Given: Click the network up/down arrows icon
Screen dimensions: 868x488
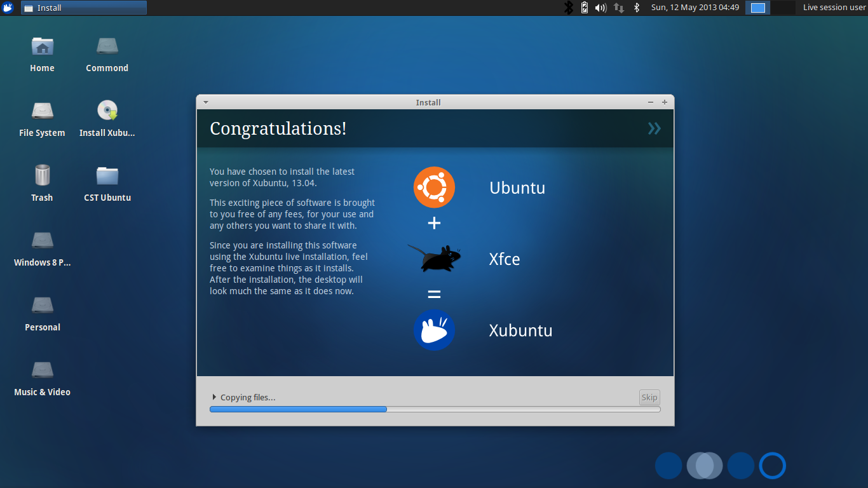Looking at the screenshot, I should click(x=619, y=8).
